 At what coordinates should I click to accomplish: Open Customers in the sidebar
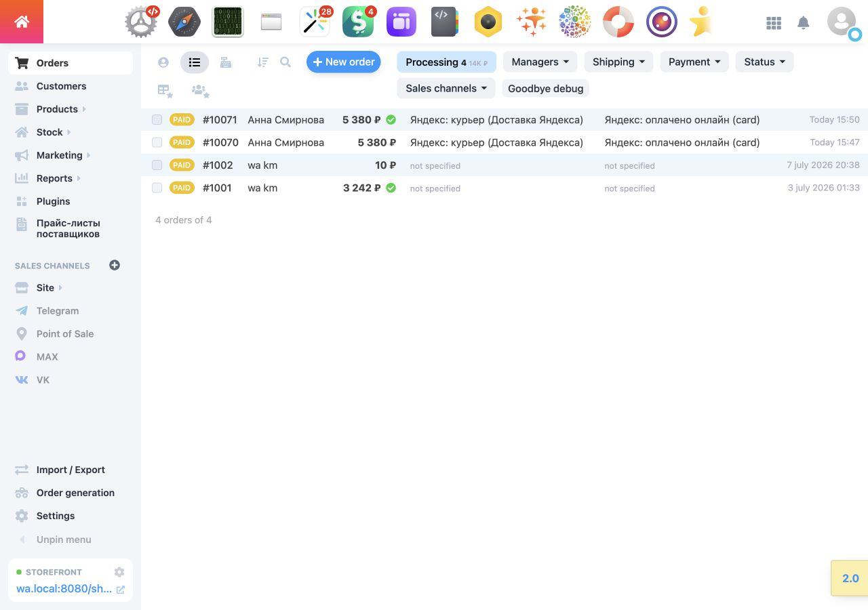[x=71, y=86]
